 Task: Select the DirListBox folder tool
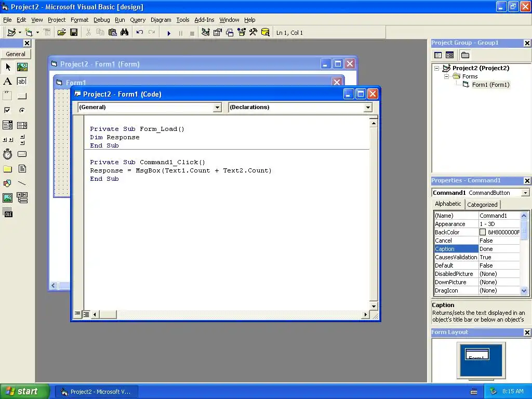8,169
